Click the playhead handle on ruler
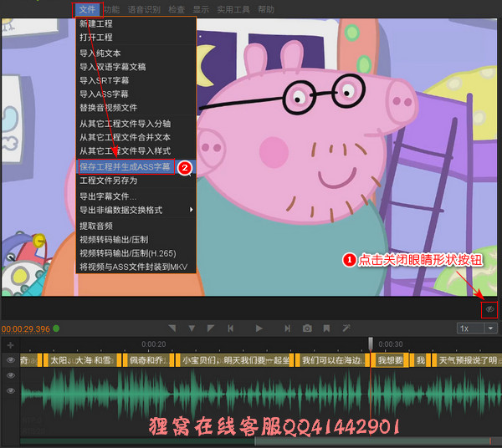Screen dimensions: 502x448 [x=371, y=344]
